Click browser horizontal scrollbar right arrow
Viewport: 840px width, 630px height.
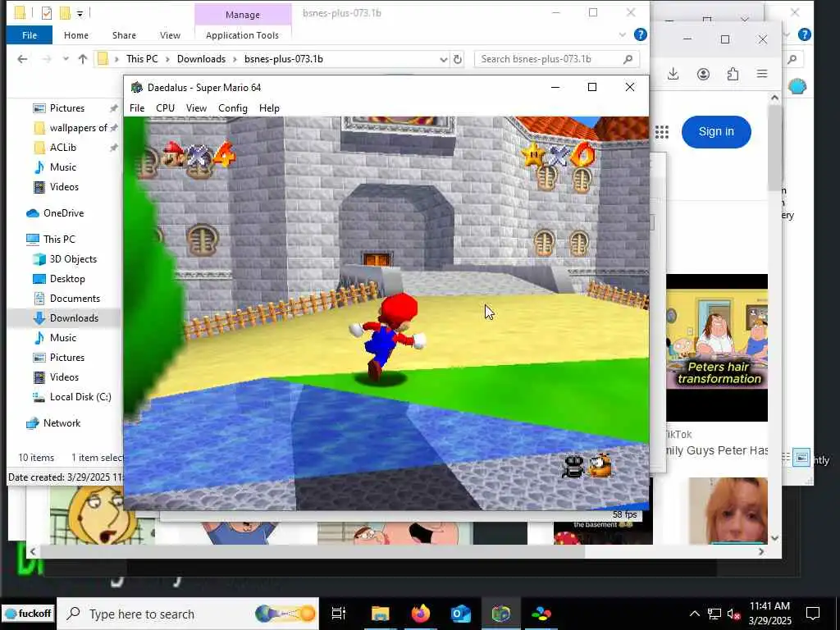(x=761, y=551)
